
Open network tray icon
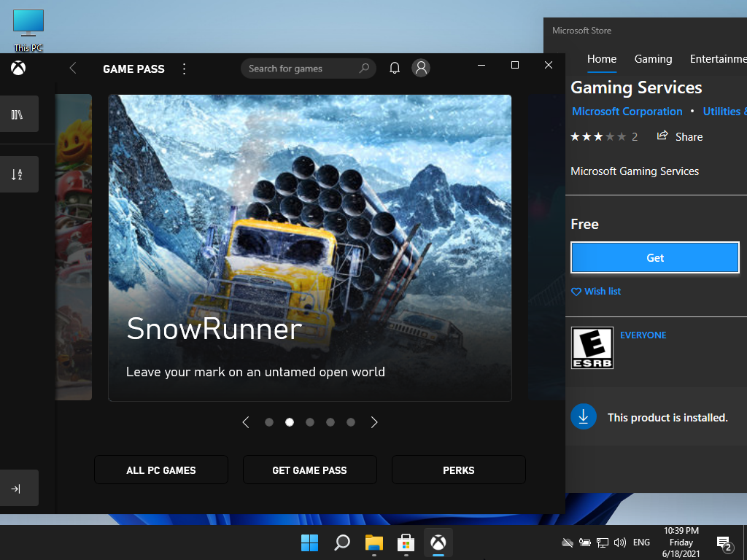[603, 542]
